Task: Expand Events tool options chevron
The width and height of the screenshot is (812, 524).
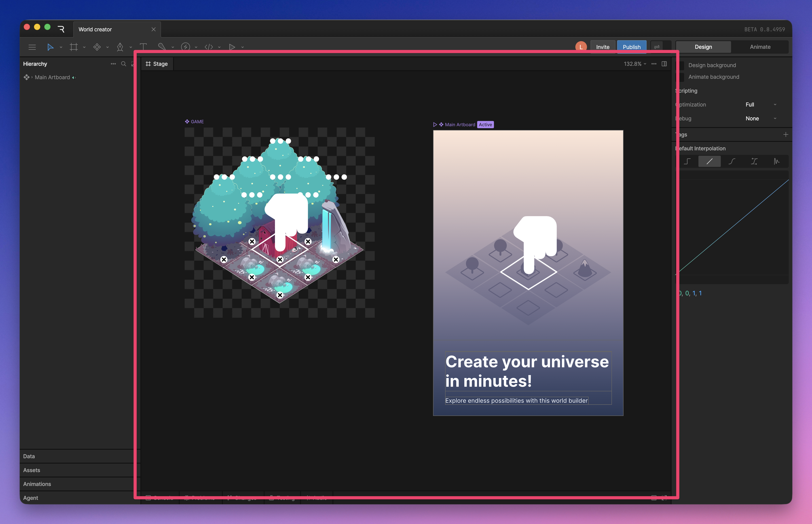Action: pos(196,47)
